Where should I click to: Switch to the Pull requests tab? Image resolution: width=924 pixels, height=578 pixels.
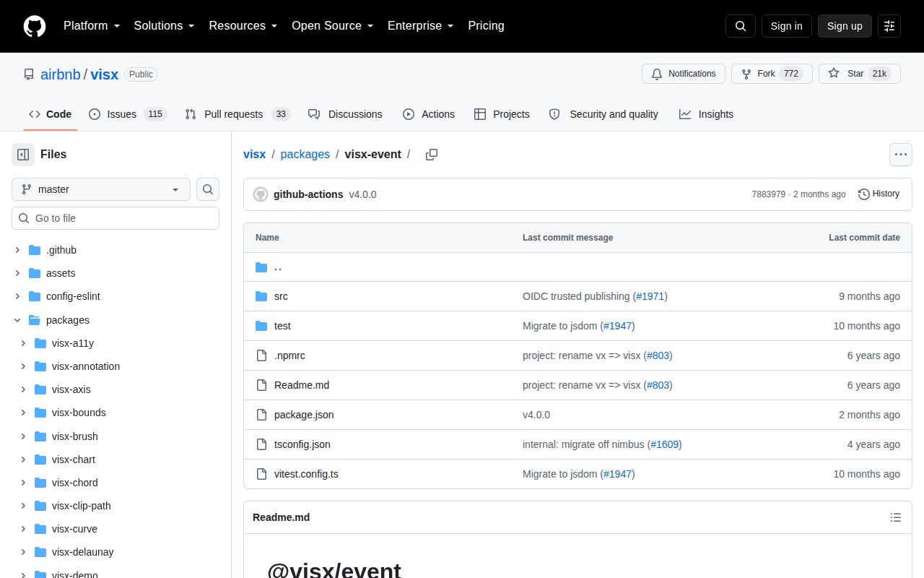237,114
